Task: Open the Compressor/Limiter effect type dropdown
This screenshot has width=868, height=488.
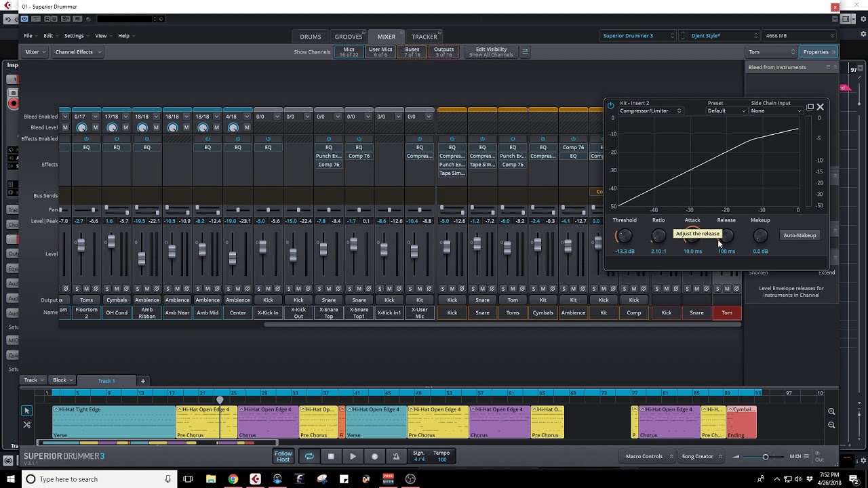Action: [650, 110]
